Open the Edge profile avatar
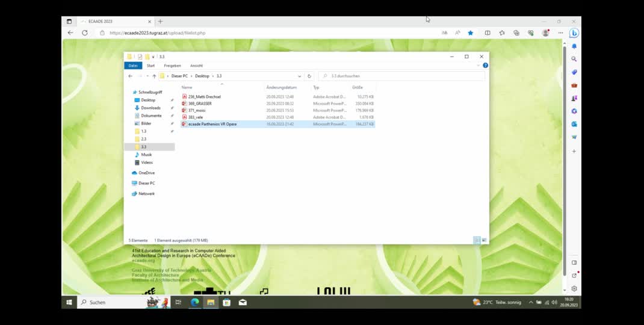 pos(545,33)
